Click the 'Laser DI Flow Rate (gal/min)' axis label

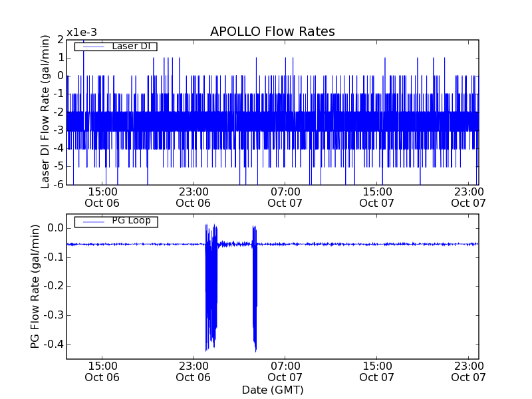pyautogui.click(x=45, y=112)
